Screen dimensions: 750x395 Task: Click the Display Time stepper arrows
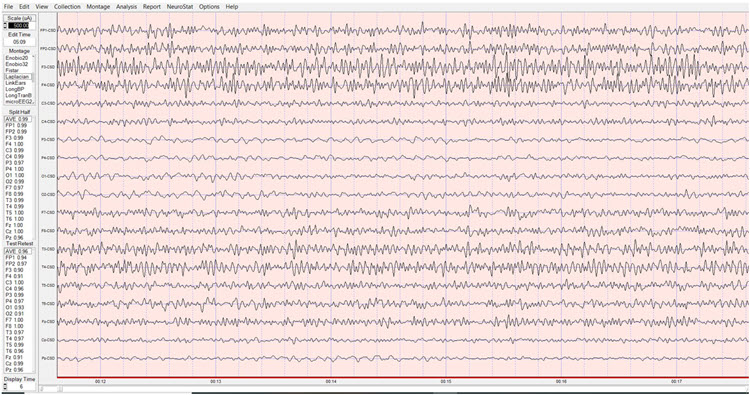pos(5,386)
